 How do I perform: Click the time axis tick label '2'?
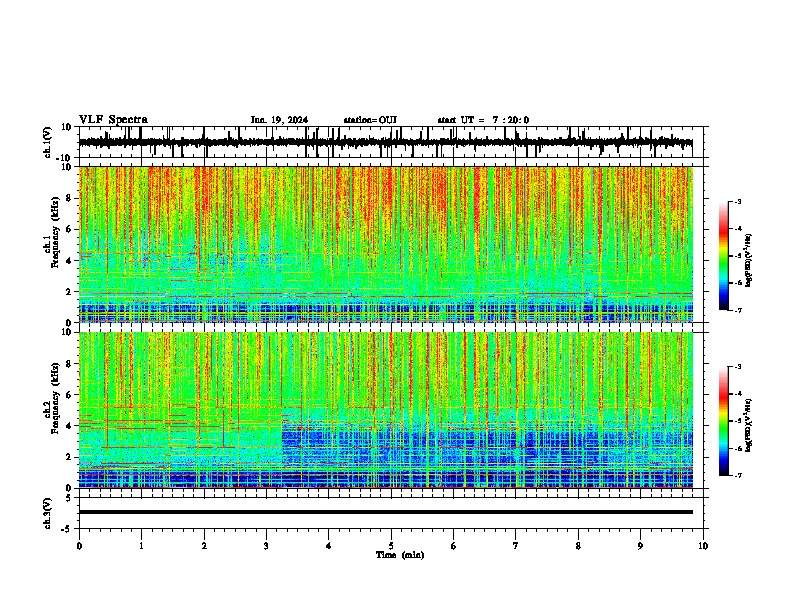[204, 546]
